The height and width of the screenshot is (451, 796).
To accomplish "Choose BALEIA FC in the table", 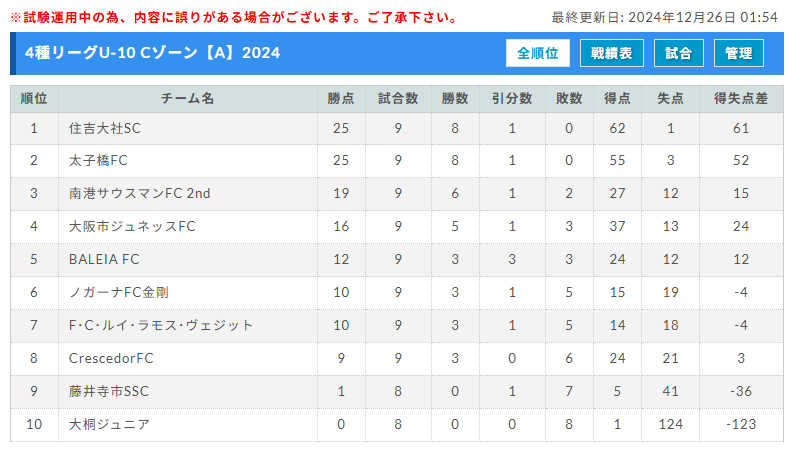I will tap(104, 260).
